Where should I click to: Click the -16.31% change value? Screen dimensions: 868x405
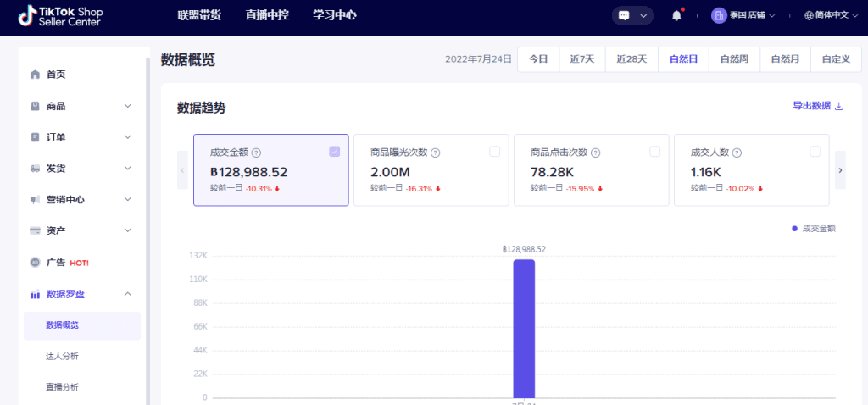coord(419,189)
